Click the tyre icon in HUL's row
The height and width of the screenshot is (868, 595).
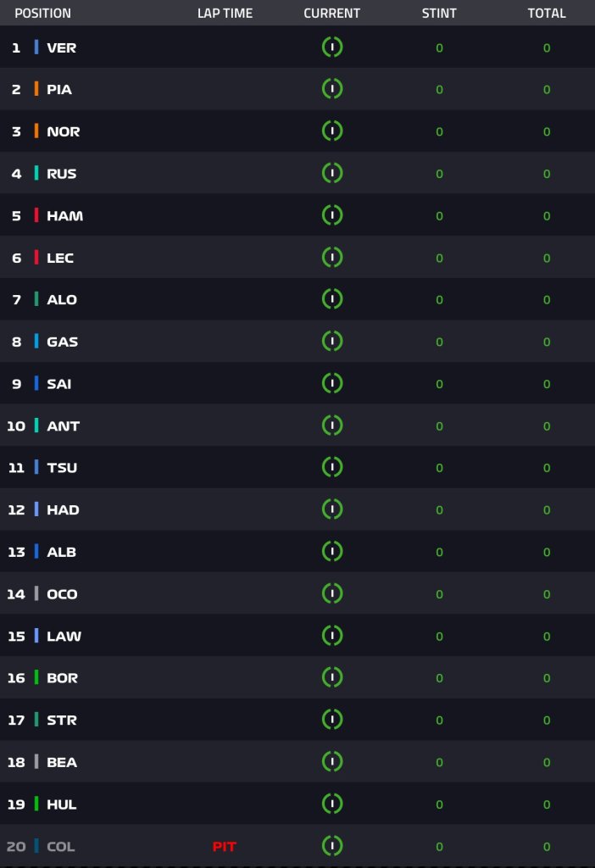pyautogui.click(x=332, y=804)
